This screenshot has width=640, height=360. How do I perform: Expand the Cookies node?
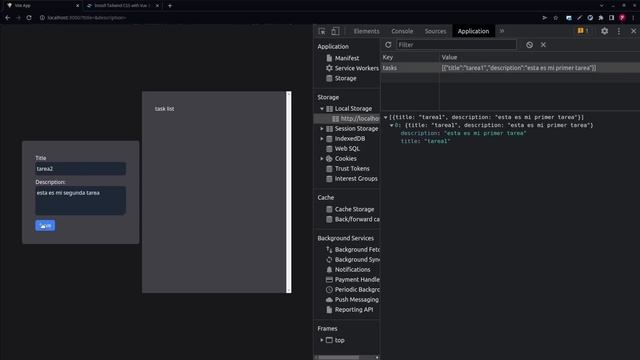[322, 159]
